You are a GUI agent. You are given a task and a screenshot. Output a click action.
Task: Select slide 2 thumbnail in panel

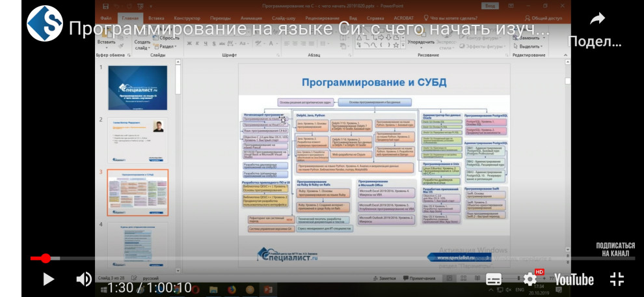(137, 138)
